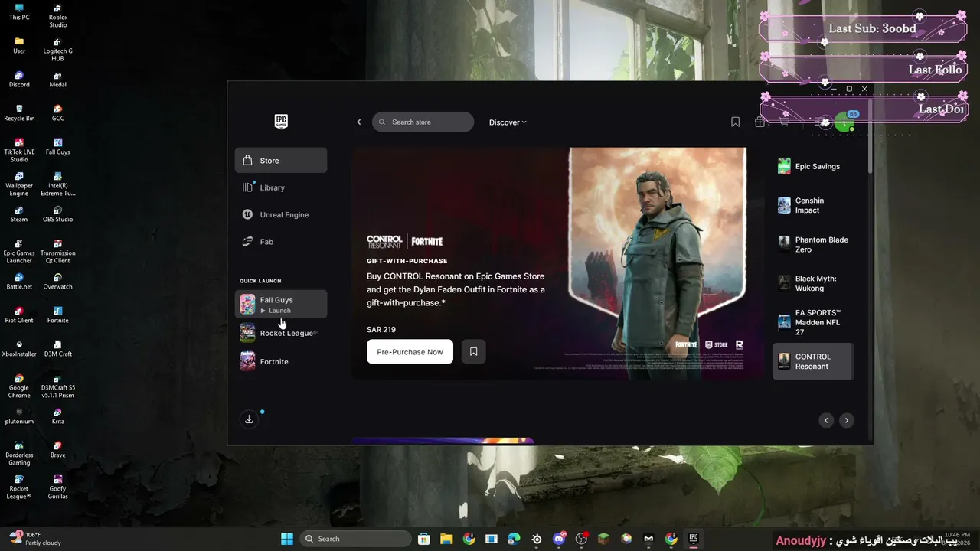Select CONTROL Resonant in the featured list
Screen dimensions: 980x551
coord(813,361)
